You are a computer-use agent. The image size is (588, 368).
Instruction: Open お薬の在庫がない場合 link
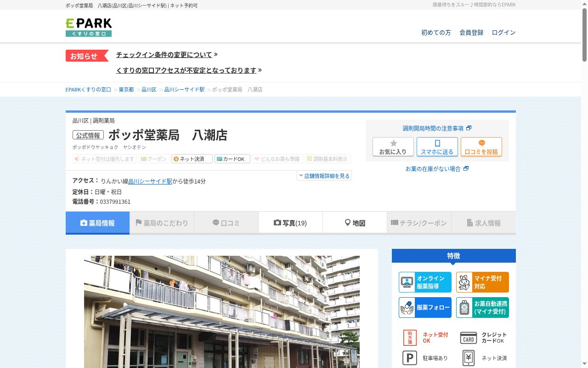pyautogui.click(x=437, y=169)
